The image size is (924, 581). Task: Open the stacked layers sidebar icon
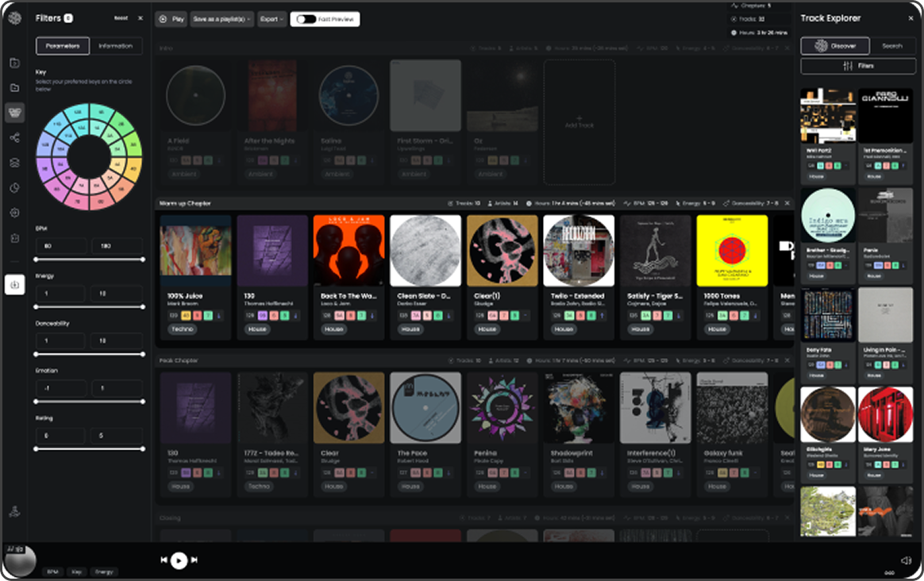(15, 163)
